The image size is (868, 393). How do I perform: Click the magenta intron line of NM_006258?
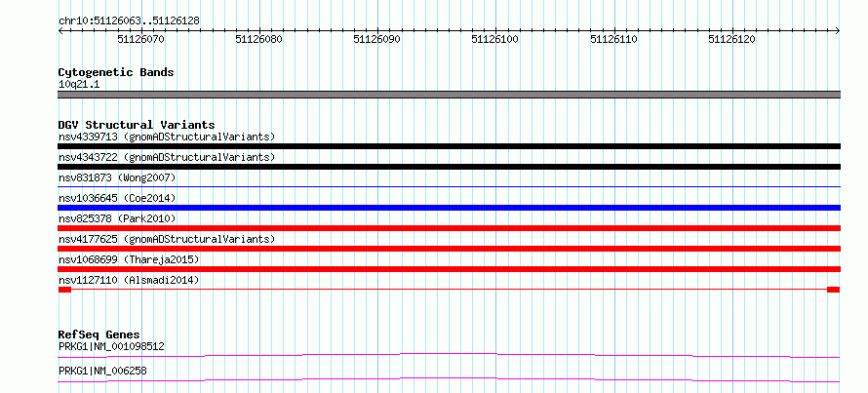pyautogui.click(x=449, y=379)
